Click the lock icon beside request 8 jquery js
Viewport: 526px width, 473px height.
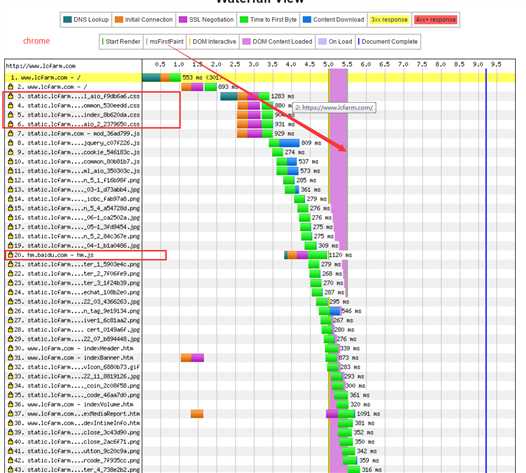pos(11,143)
